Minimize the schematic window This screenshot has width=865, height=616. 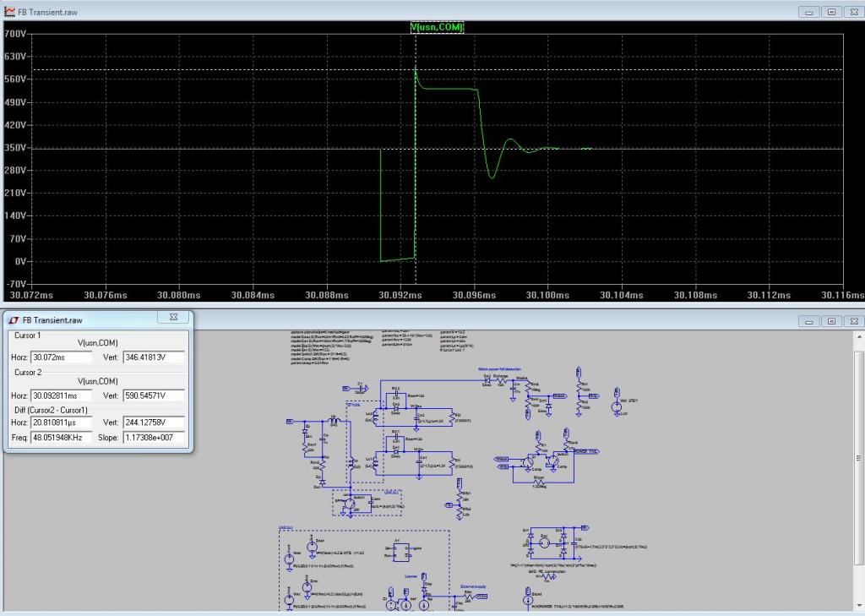(808, 321)
